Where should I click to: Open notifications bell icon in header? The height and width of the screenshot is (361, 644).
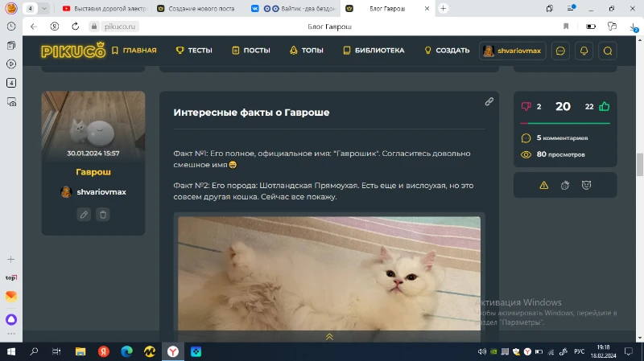(x=584, y=51)
